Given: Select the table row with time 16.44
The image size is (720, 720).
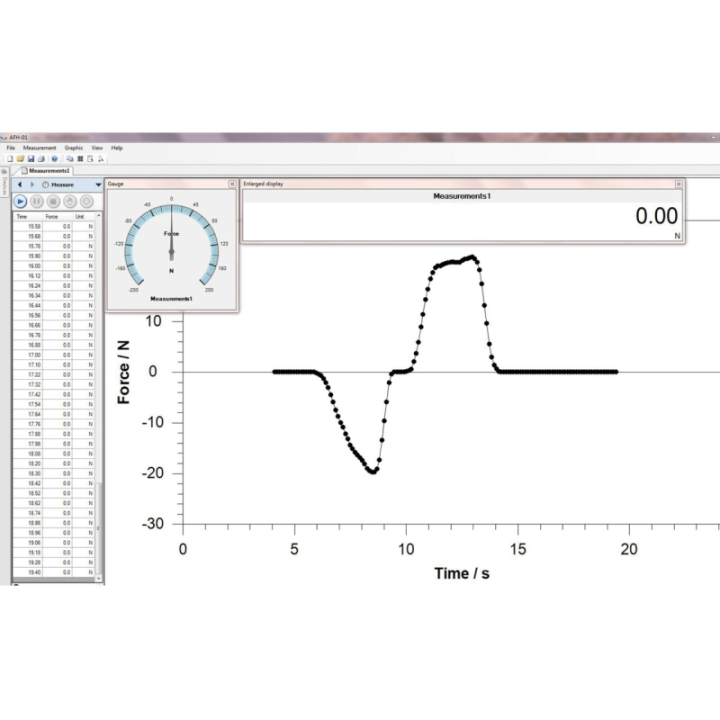Looking at the screenshot, I should pos(54,305).
